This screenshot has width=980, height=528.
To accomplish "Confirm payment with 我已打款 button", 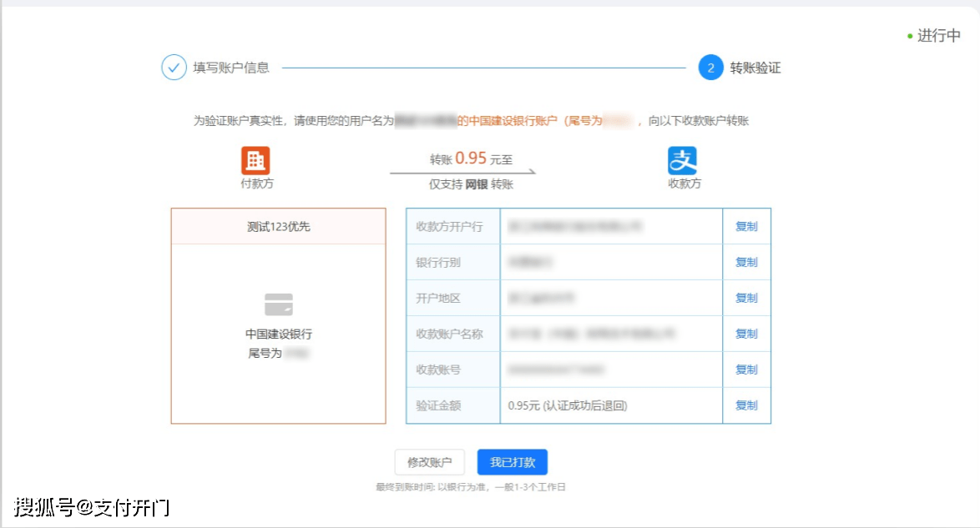I will coord(512,462).
